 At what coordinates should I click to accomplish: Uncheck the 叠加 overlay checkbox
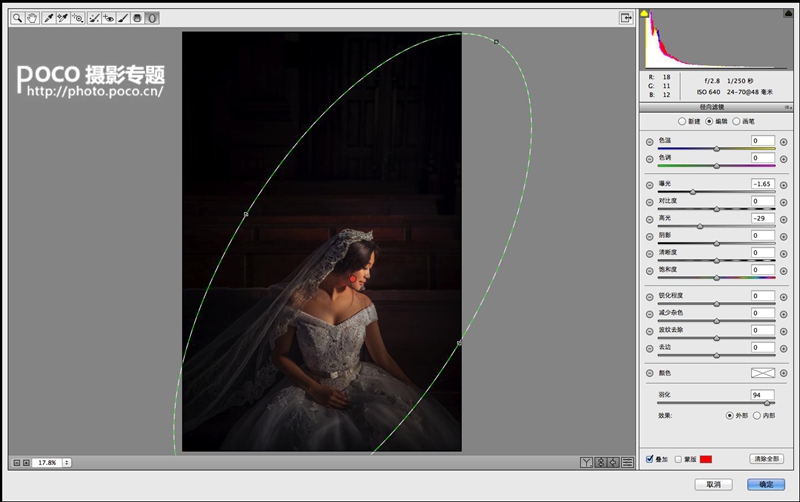(x=649, y=459)
